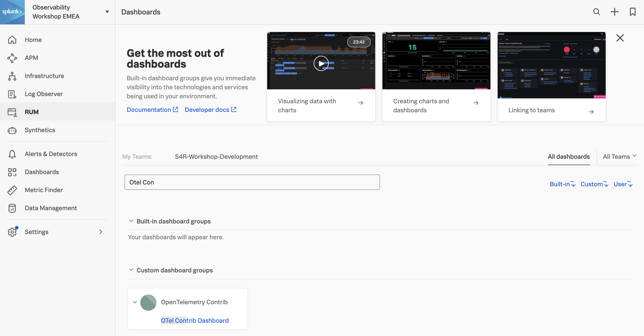Collapse the Built-in dashboard groups section
644x336 pixels.
pyautogui.click(x=131, y=221)
